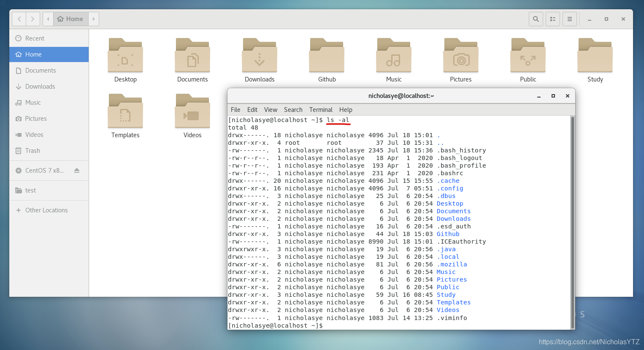Open Pictures from the sidebar

[x=49, y=119]
